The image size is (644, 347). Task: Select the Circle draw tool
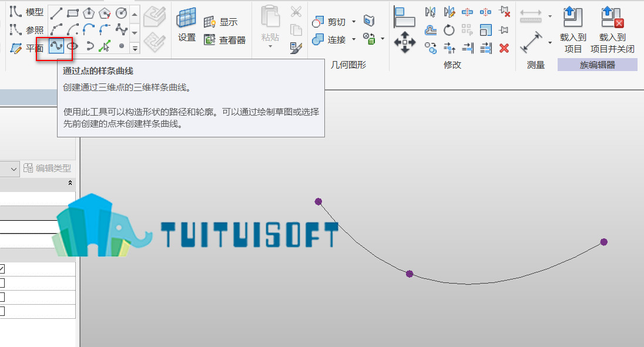click(121, 13)
